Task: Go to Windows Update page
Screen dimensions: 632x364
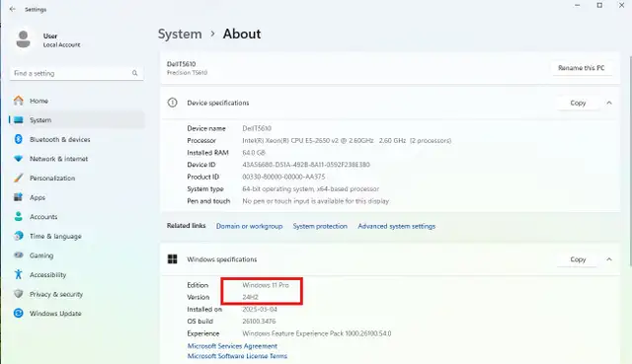Action: (x=55, y=314)
